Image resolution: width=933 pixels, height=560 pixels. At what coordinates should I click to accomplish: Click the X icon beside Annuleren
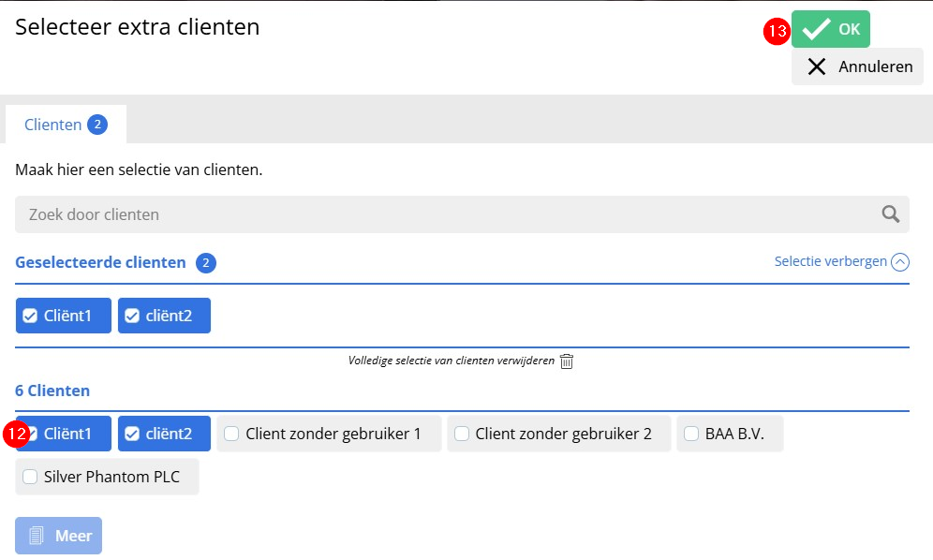point(817,66)
